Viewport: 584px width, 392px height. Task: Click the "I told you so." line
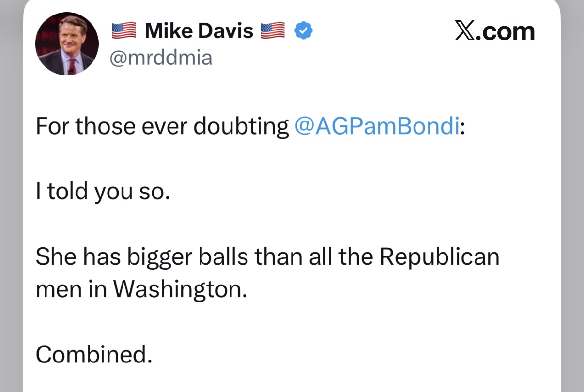(x=103, y=192)
